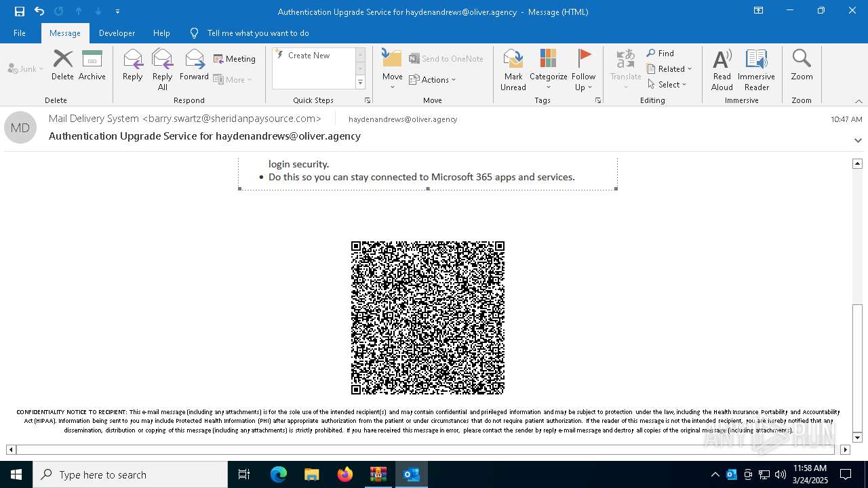This screenshot has width=868, height=488.
Task: Open the Select dropdown
Action: pos(667,85)
